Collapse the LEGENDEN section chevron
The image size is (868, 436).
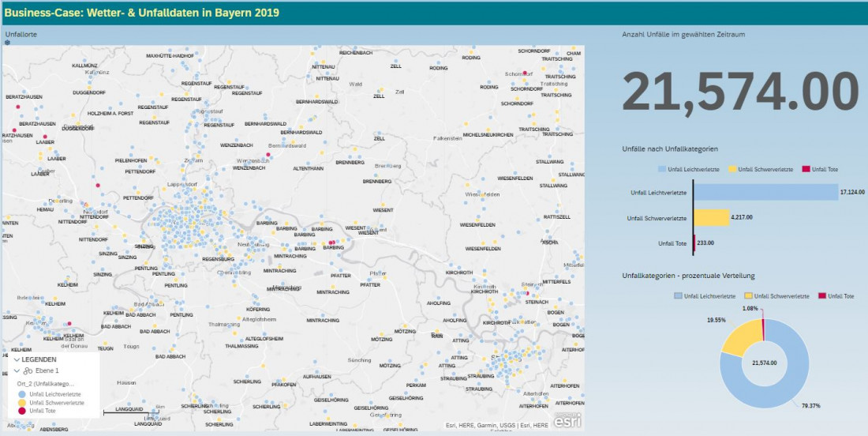(x=14, y=359)
